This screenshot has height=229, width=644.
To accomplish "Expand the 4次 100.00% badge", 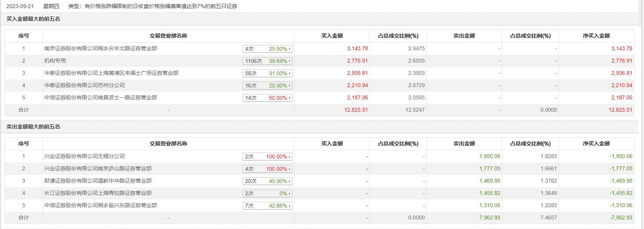I will point(267,169).
